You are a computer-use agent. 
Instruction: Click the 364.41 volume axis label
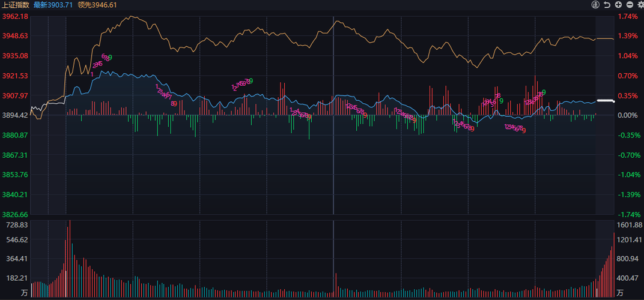click(x=17, y=259)
